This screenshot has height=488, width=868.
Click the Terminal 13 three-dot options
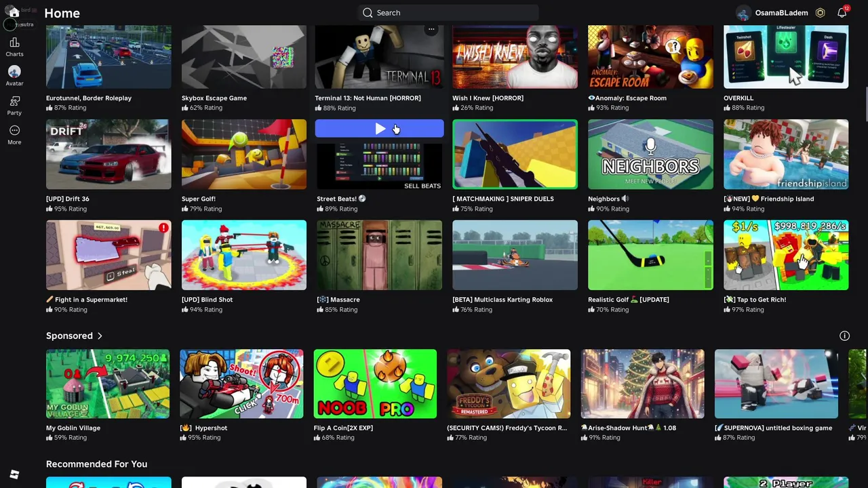(x=431, y=29)
